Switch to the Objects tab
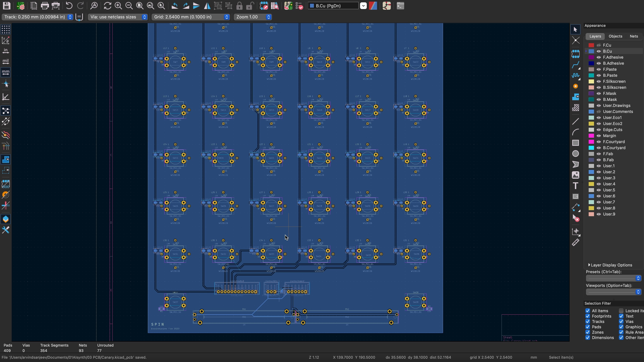644x362 pixels. click(x=615, y=36)
